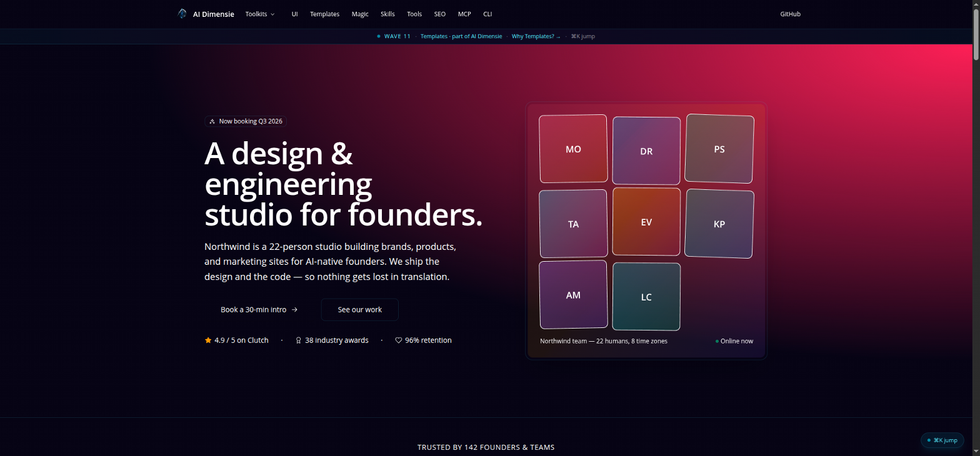Viewport: 980px width, 456px height.
Task: Visit the GitHub link
Action: pyautogui.click(x=790, y=14)
